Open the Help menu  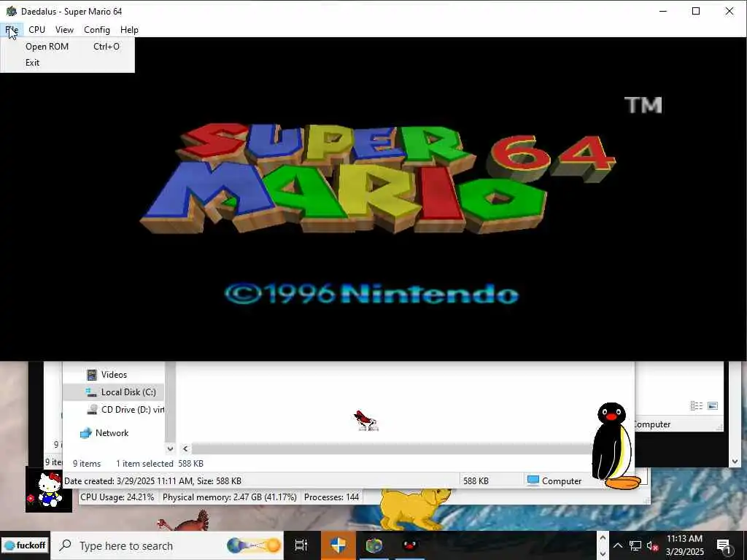(x=129, y=29)
